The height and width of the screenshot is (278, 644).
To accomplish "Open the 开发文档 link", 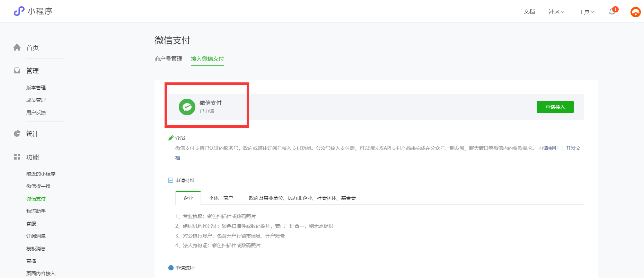I will click(573, 148).
